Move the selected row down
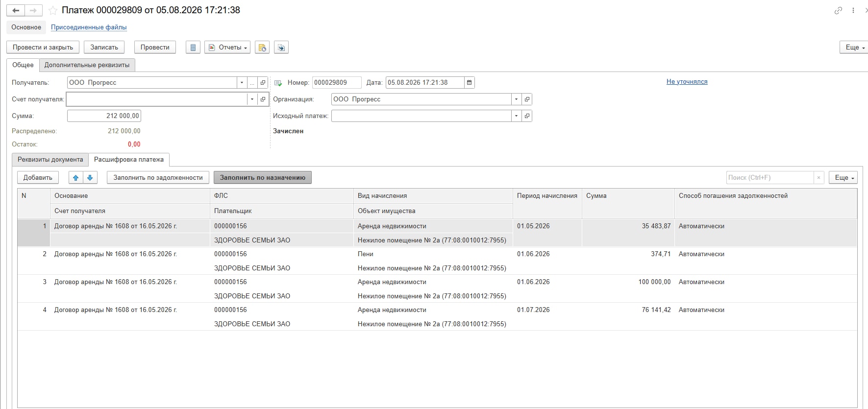Screen dimensions: 868x409 click(90, 178)
